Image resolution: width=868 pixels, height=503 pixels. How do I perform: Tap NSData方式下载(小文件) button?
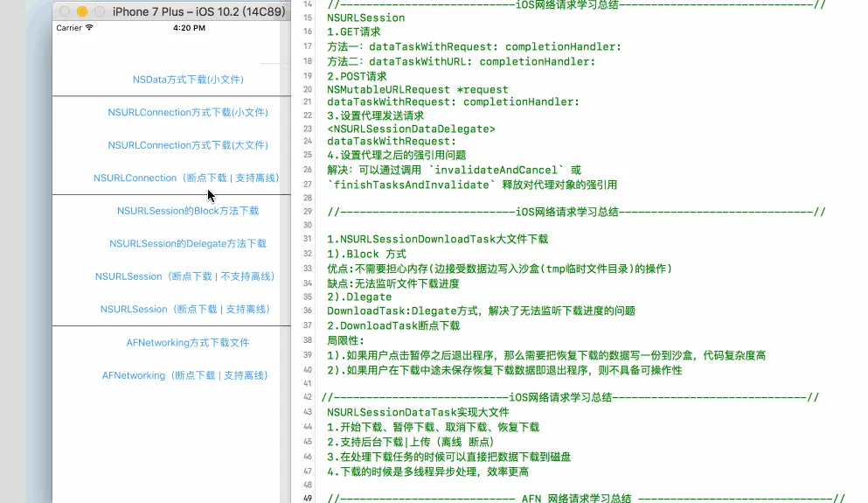188,80
